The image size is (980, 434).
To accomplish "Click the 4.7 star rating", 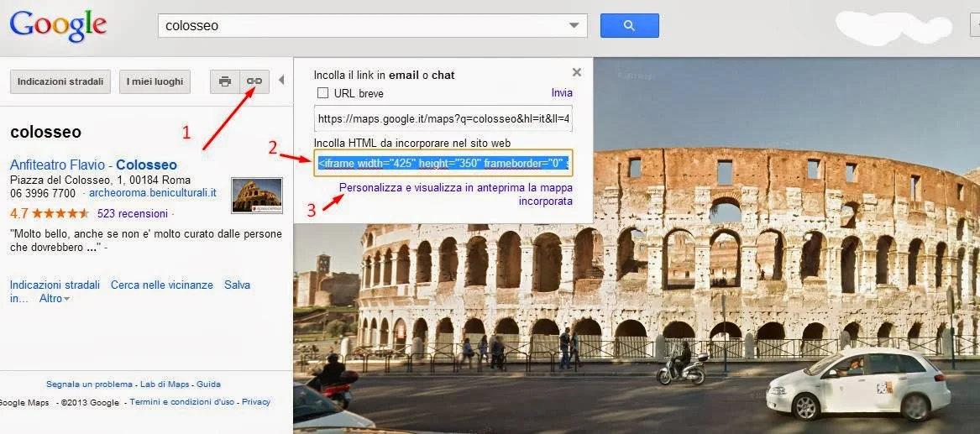I will (x=50, y=213).
